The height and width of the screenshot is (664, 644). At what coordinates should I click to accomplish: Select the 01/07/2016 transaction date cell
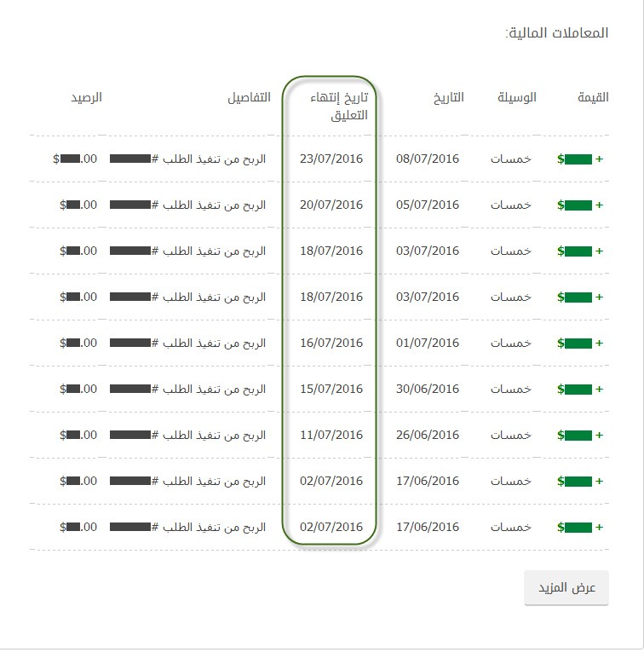[x=428, y=343]
